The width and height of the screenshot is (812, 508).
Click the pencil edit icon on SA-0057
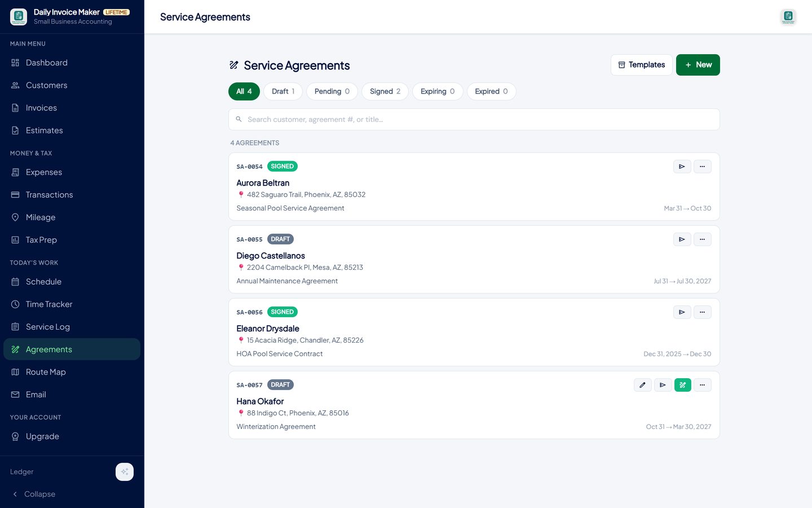point(642,385)
